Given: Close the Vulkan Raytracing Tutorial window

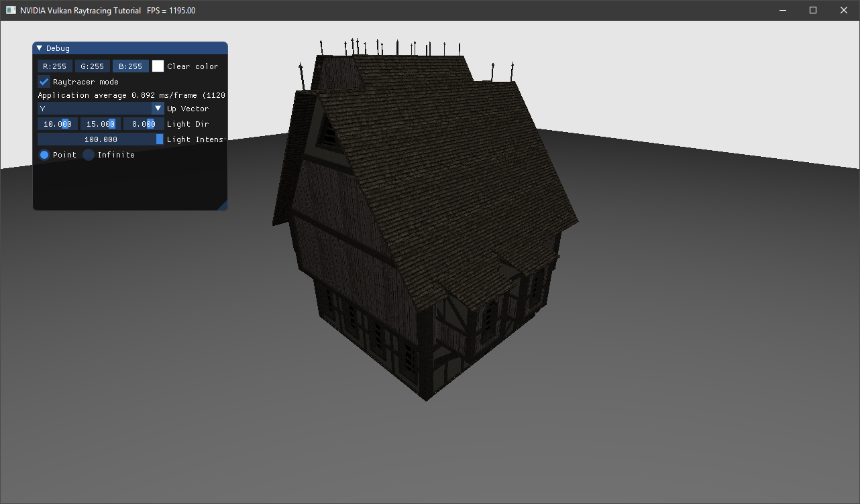Looking at the screenshot, I should tap(844, 10).
